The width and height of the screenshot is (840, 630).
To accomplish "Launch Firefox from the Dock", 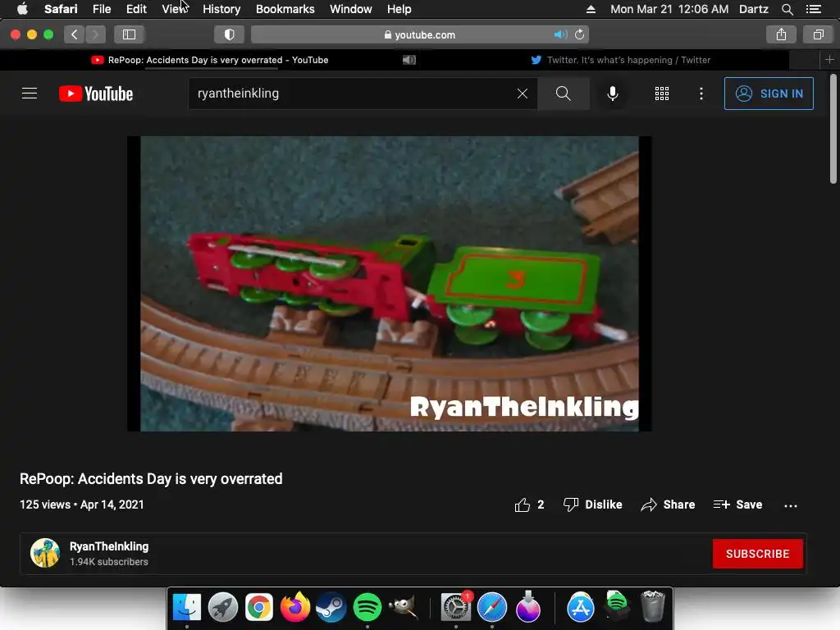I will point(295,607).
